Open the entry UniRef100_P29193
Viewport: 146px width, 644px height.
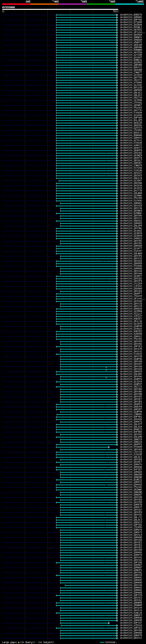tap(131, 354)
